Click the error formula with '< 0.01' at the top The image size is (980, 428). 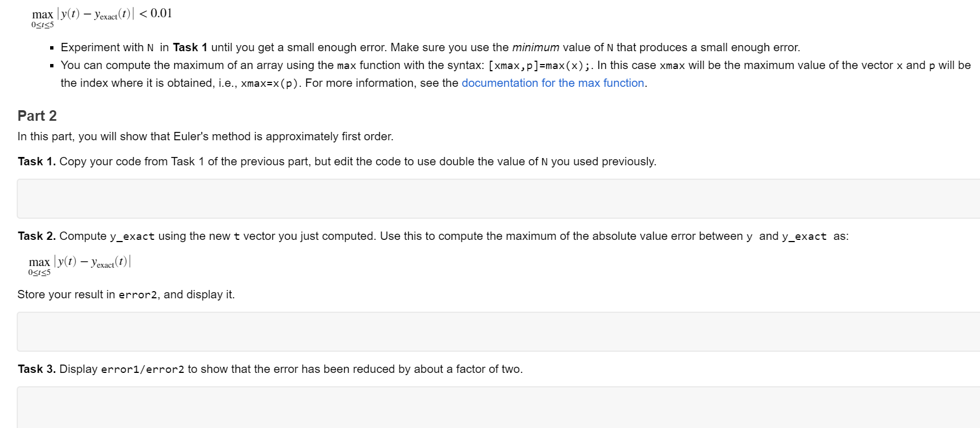[x=102, y=17]
